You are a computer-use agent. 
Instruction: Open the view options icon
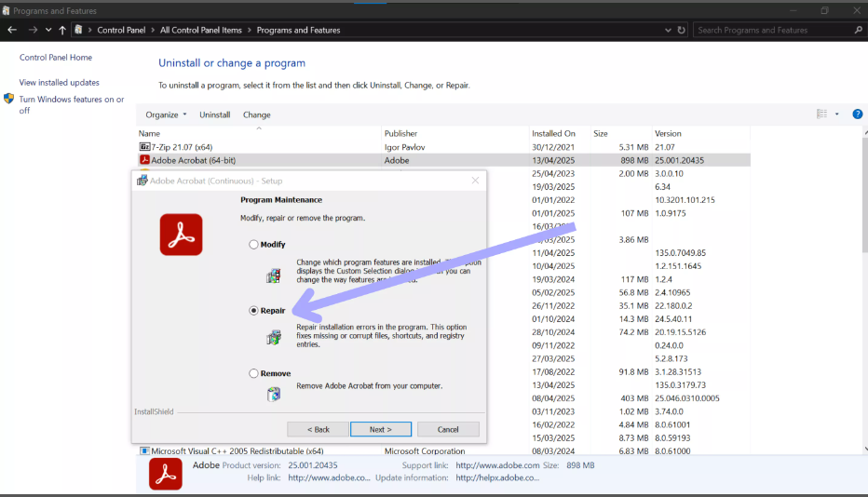click(x=822, y=114)
